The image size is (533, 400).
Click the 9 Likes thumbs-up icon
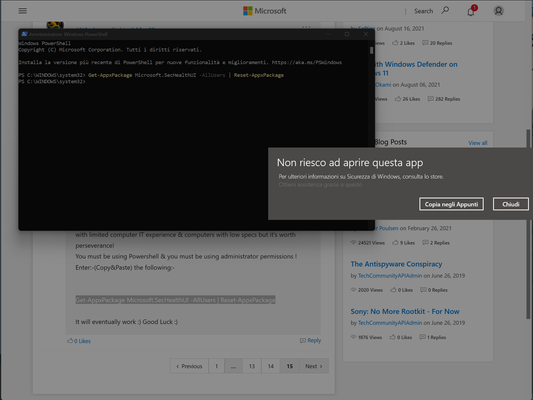395,243
